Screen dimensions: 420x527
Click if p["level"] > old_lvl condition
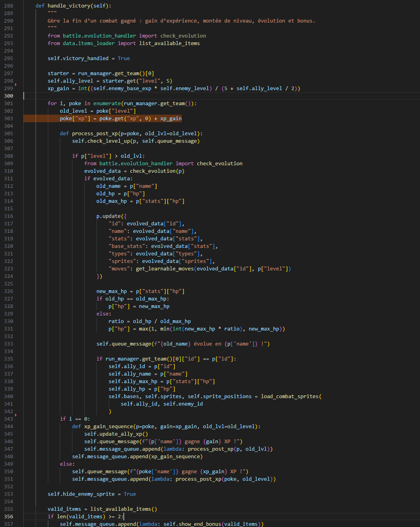coord(108,156)
